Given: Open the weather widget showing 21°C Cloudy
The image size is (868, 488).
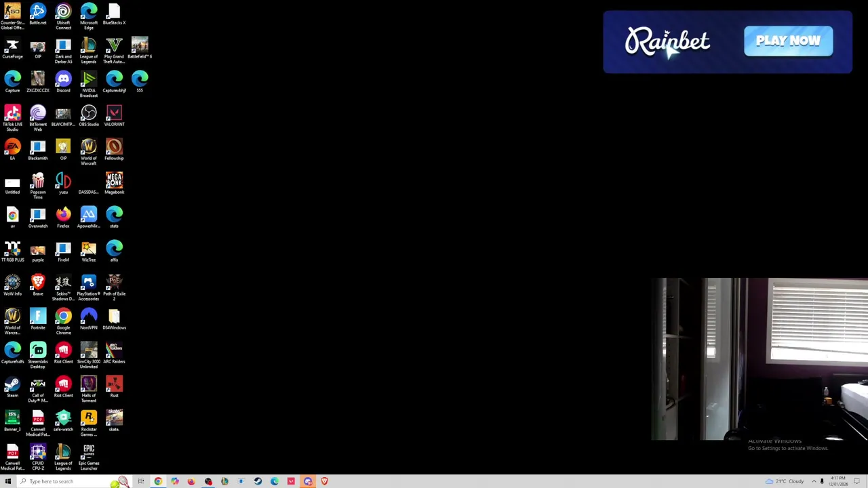Looking at the screenshot, I should pos(785,481).
